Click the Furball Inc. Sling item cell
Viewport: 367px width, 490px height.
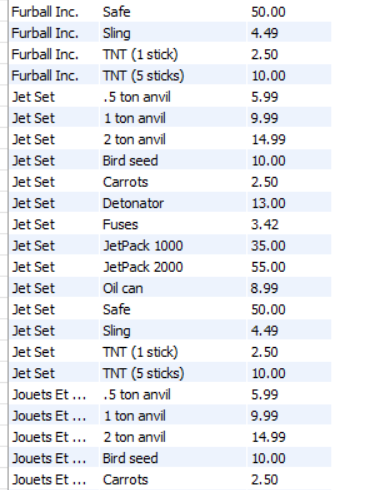173,33
